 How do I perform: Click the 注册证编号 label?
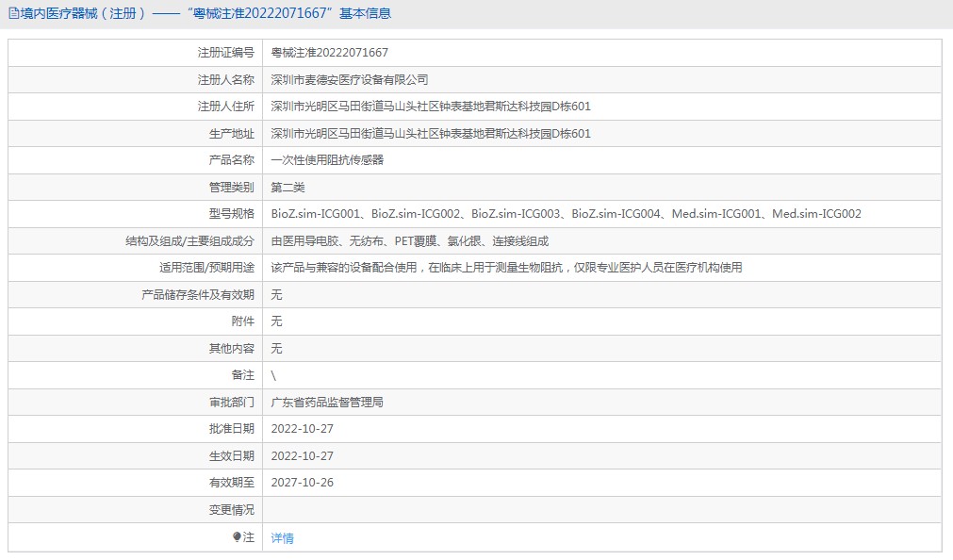225,52
